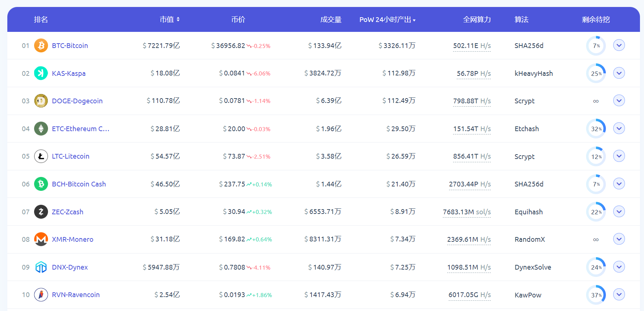Click the Bitcoin orange coin icon

(41, 46)
